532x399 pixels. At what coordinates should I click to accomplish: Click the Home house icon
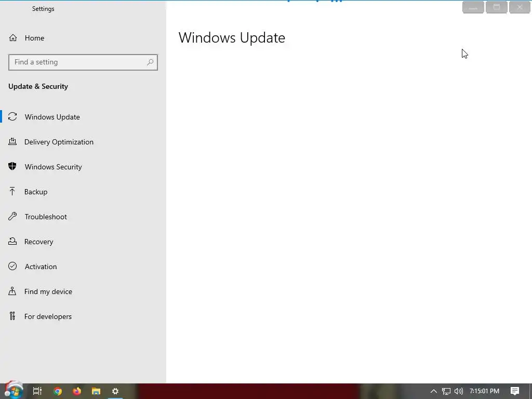click(x=13, y=37)
